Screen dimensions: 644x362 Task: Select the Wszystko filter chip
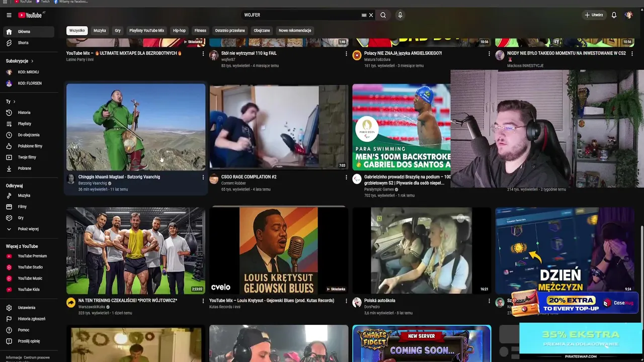pyautogui.click(x=77, y=31)
